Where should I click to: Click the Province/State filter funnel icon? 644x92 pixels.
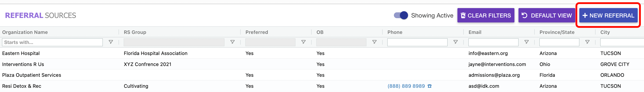click(x=587, y=42)
